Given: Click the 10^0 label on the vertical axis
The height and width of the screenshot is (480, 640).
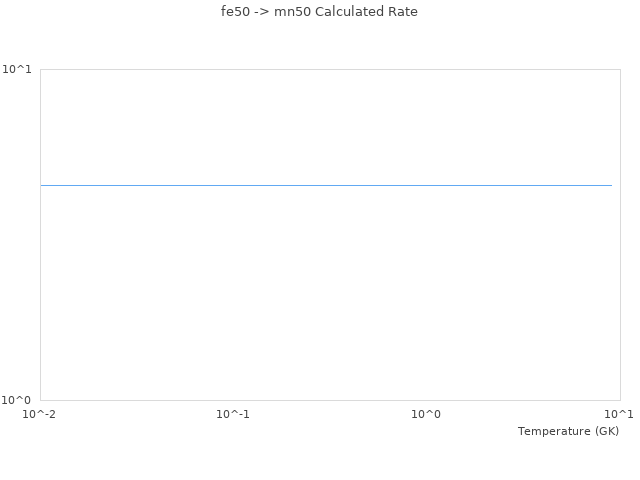Looking at the screenshot, I should (x=17, y=401).
